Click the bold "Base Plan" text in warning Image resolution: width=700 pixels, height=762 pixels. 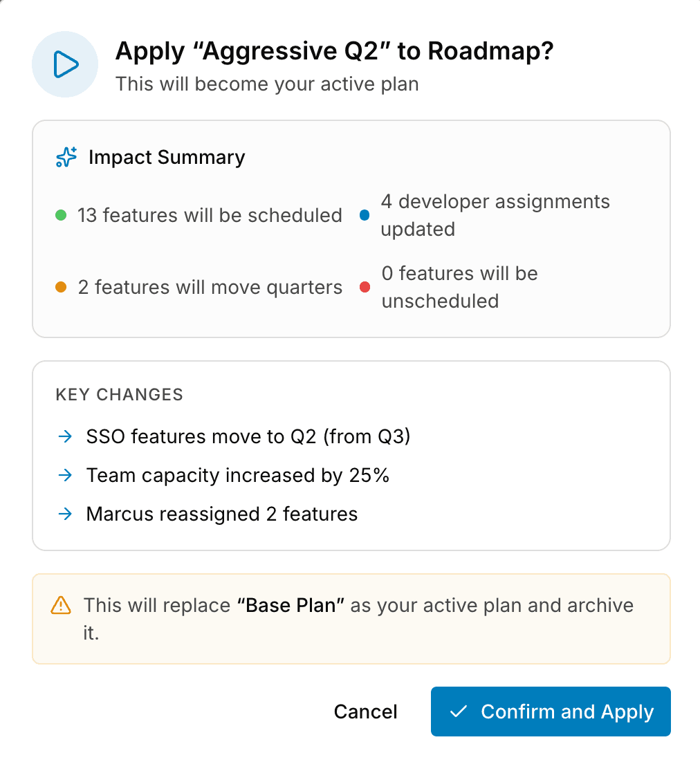(291, 606)
